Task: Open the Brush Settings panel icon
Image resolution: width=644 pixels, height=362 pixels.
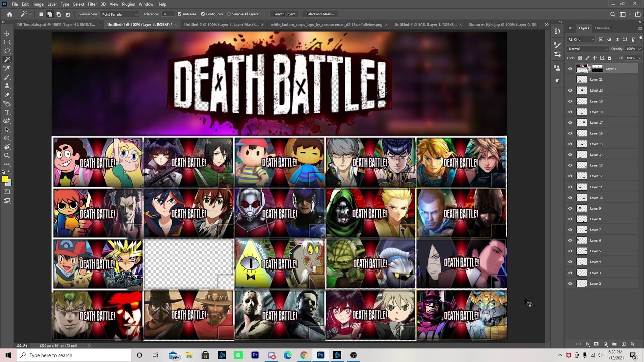Action: pyautogui.click(x=557, y=45)
